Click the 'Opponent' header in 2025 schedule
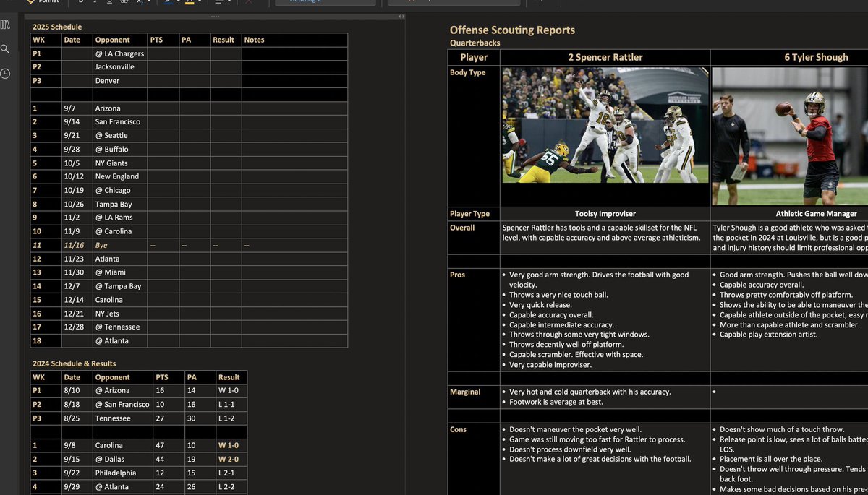The image size is (868, 495). 113,40
